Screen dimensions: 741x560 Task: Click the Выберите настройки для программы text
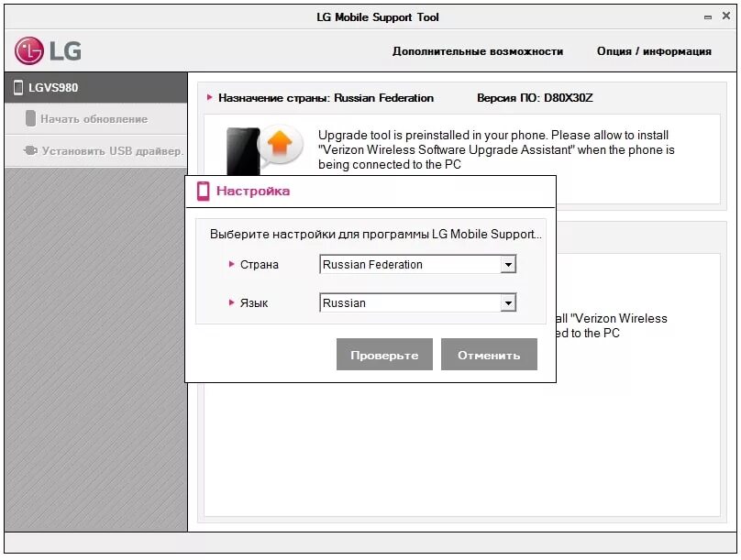[376, 235]
